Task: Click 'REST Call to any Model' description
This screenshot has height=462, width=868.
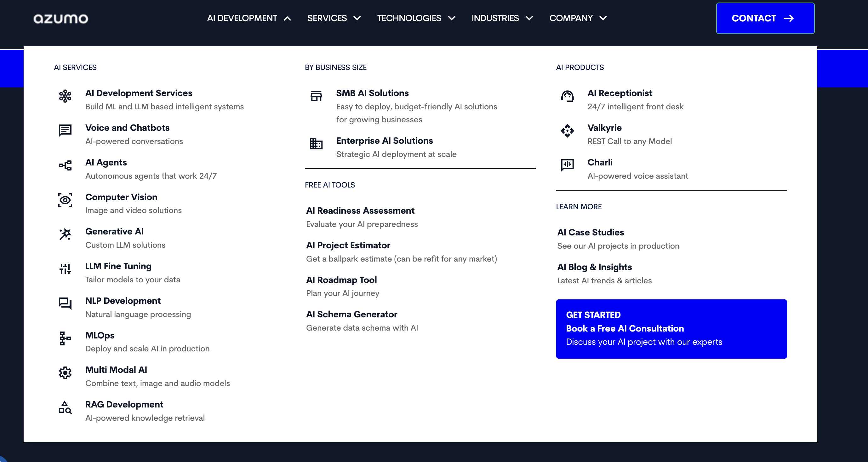Action: [630, 141]
